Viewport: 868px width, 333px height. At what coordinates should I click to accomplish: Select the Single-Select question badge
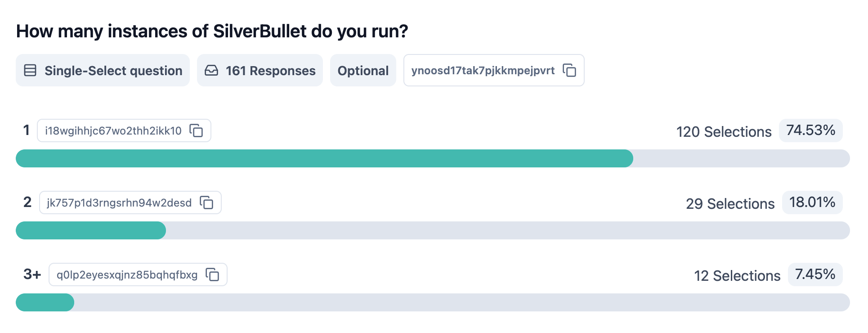[103, 70]
